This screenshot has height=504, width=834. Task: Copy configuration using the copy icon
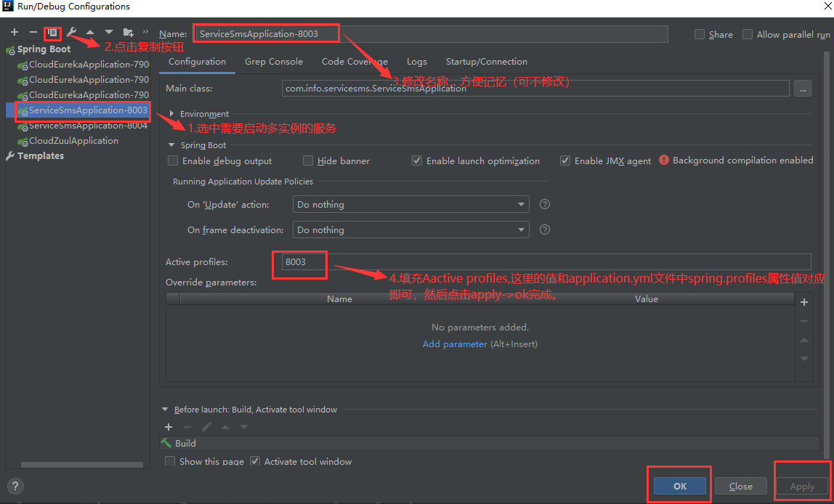(52, 33)
